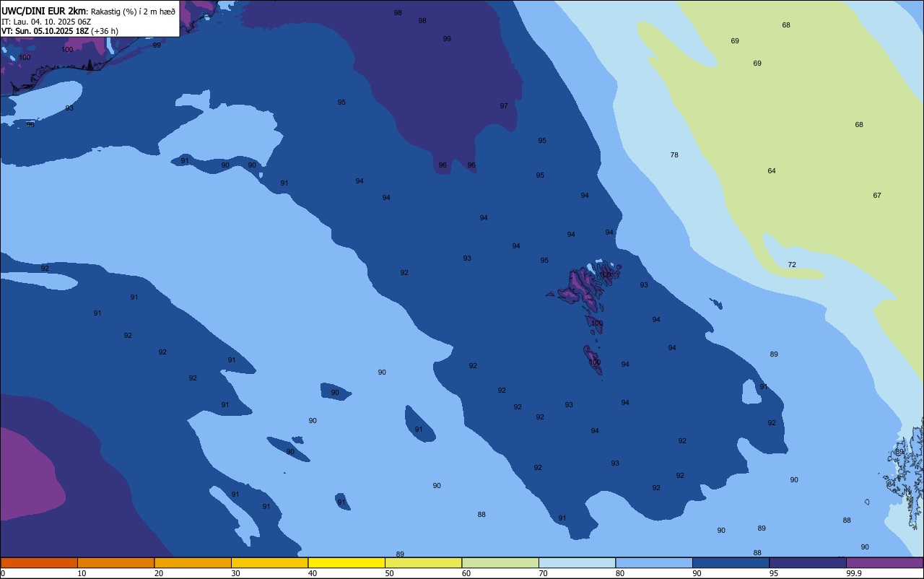Click the 40–50 bright yellow legend swatch
The height and width of the screenshot is (579, 924).
coord(346,562)
